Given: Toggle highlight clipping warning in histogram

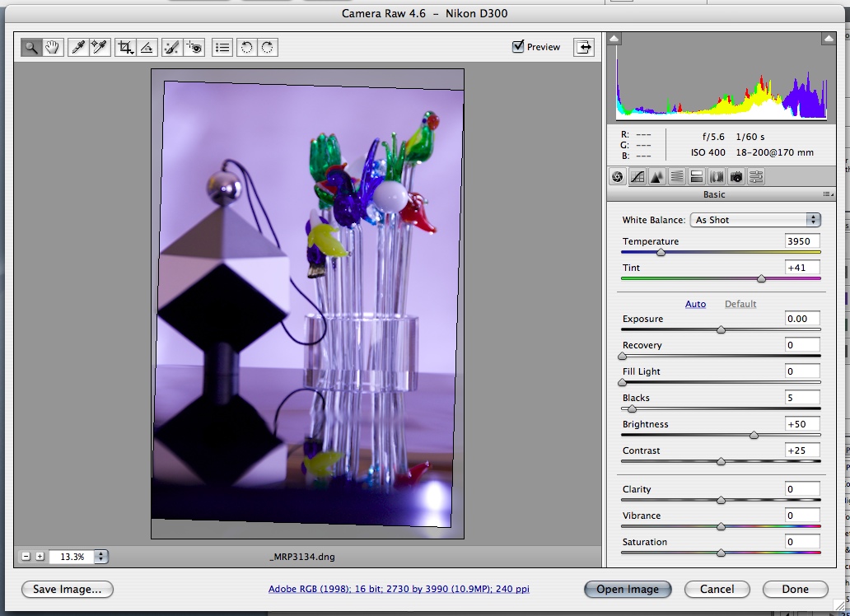Looking at the screenshot, I should [x=828, y=39].
